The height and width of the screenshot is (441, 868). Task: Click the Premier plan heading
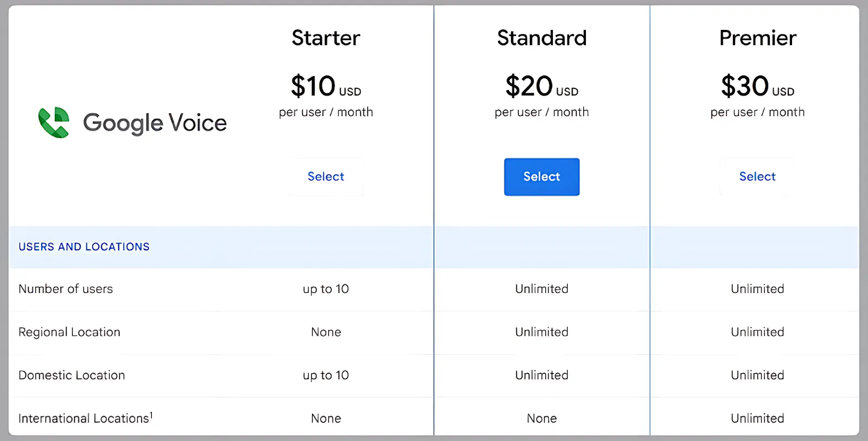(758, 38)
